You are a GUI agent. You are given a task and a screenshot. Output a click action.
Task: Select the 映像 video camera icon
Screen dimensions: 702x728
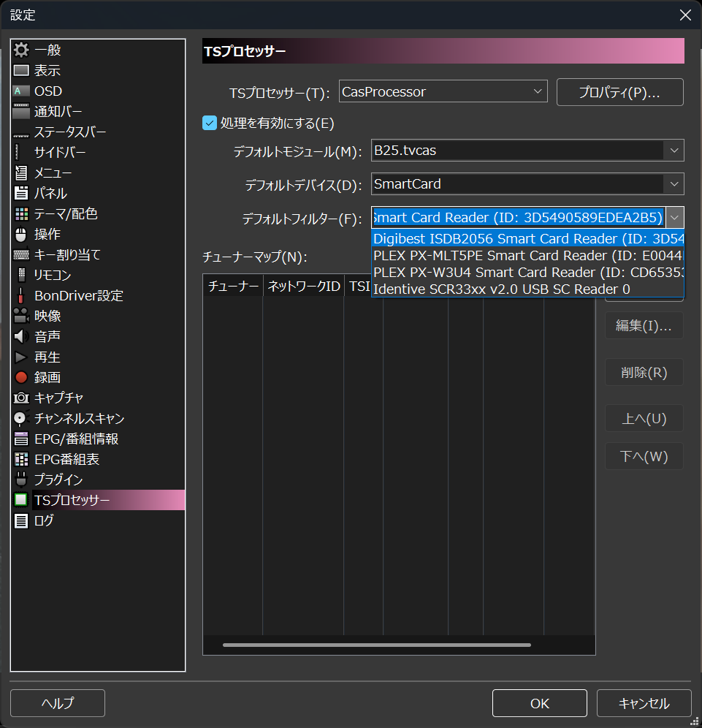(21, 316)
